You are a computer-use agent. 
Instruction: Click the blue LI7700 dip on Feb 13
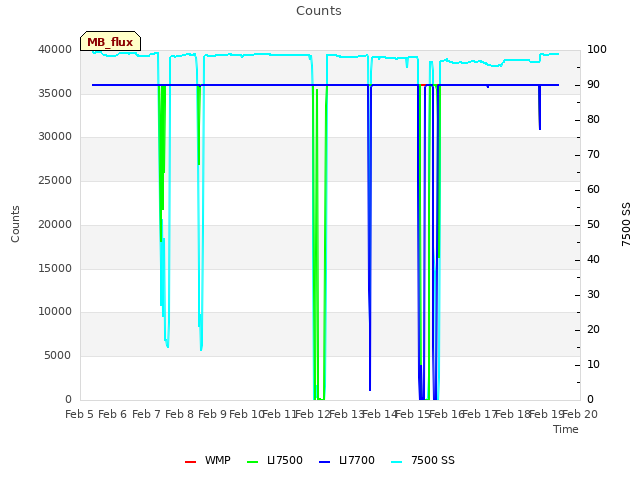(370, 237)
